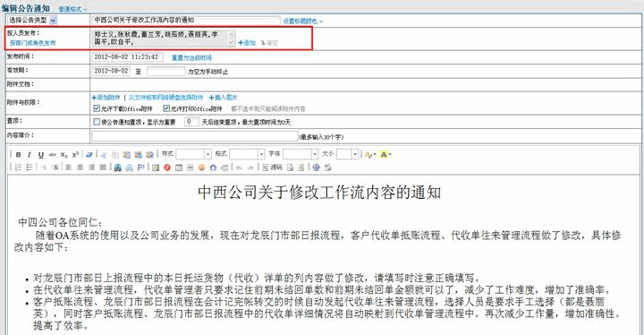
Task: Open the set title color menu
Action: pos(303,21)
